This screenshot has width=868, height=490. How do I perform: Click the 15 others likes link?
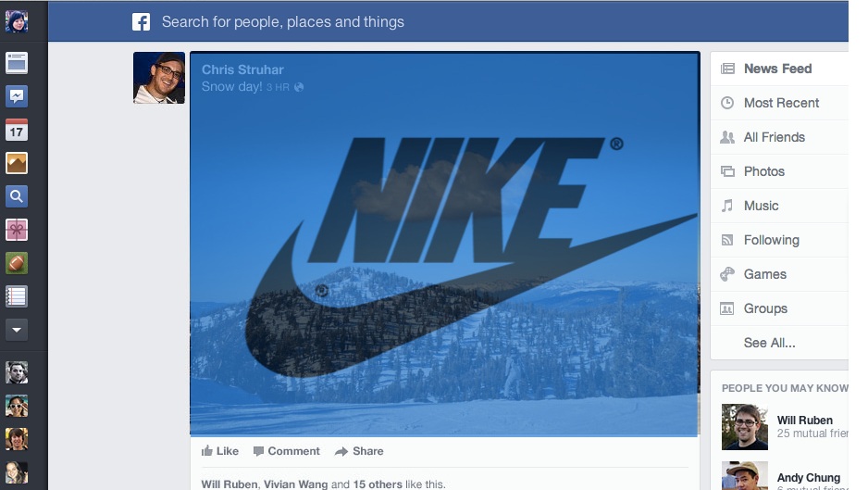pyautogui.click(x=378, y=484)
